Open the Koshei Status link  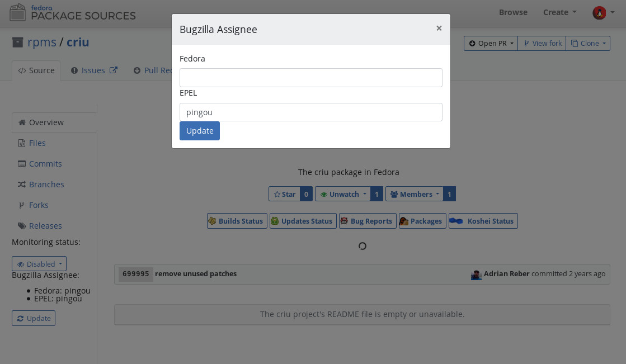point(483,221)
